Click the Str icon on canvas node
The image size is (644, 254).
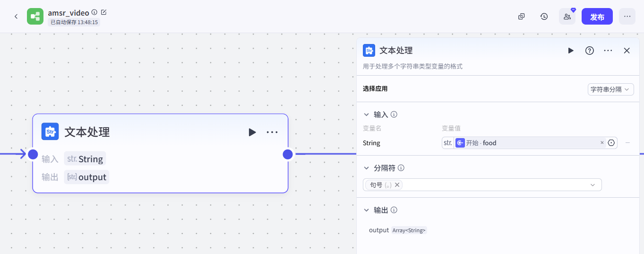coord(50,131)
